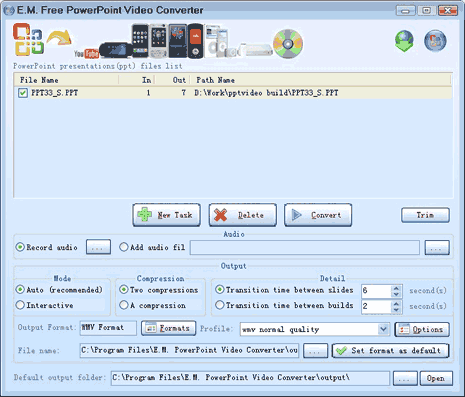Click the Out column header
Viewport: 465px width, 397px height.
tap(172, 80)
